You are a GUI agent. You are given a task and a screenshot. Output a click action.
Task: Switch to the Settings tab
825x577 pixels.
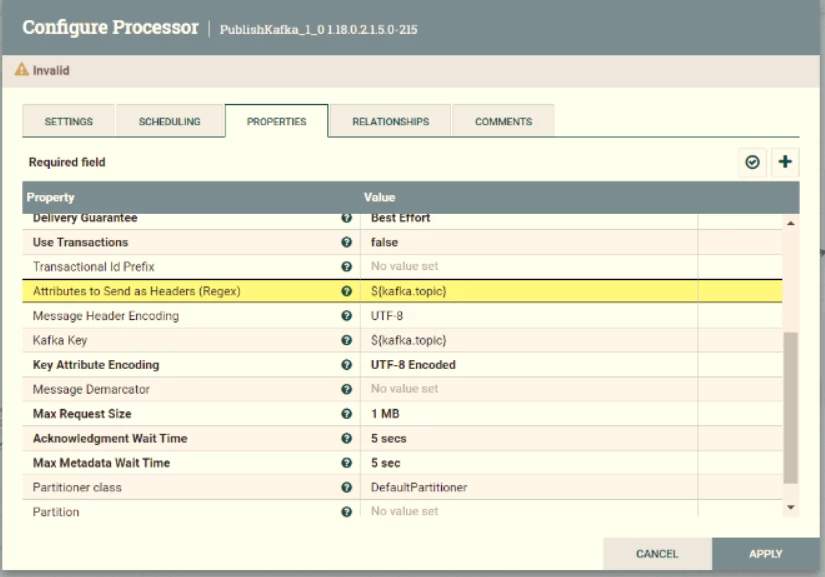[x=68, y=121]
